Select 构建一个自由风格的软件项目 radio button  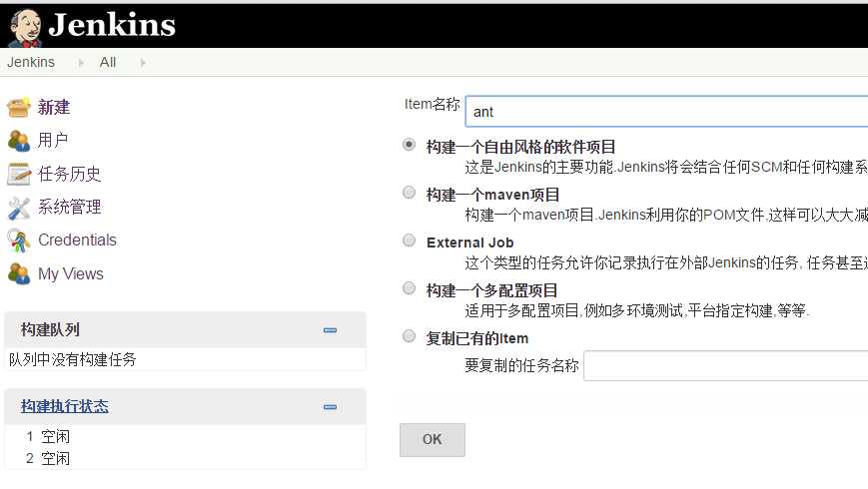(409, 145)
